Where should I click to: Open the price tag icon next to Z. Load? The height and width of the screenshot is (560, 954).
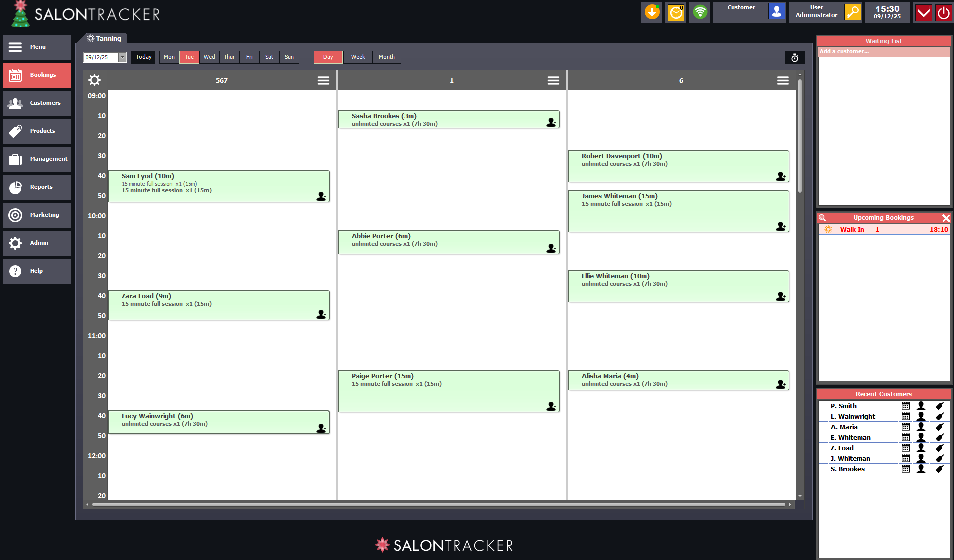938,448
